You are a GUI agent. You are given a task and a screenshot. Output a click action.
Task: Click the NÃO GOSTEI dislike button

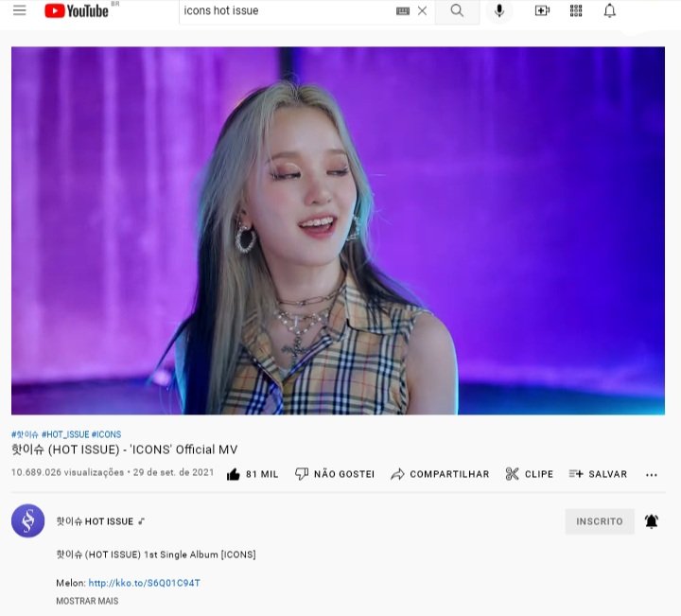tap(335, 474)
